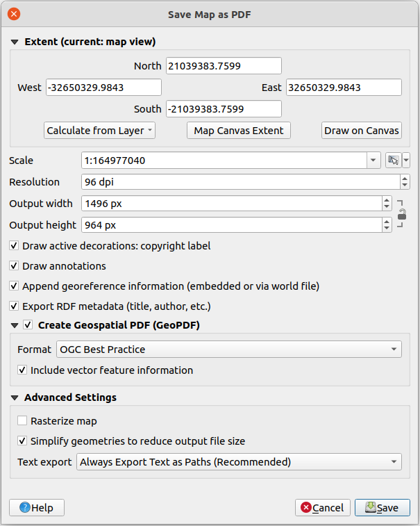Click the set scale from map canvas icon
The width and height of the screenshot is (420, 526).
click(393, 161)
